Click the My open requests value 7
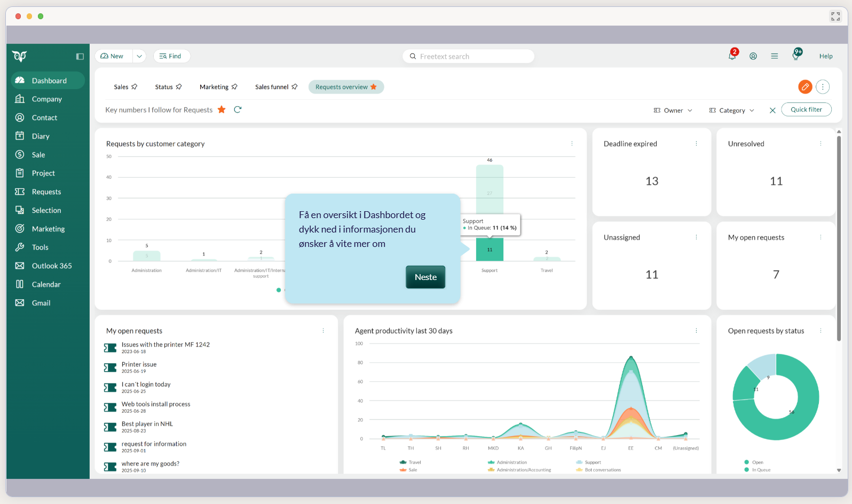The width and height of the screenshot is (852, 504). (776, 275)
